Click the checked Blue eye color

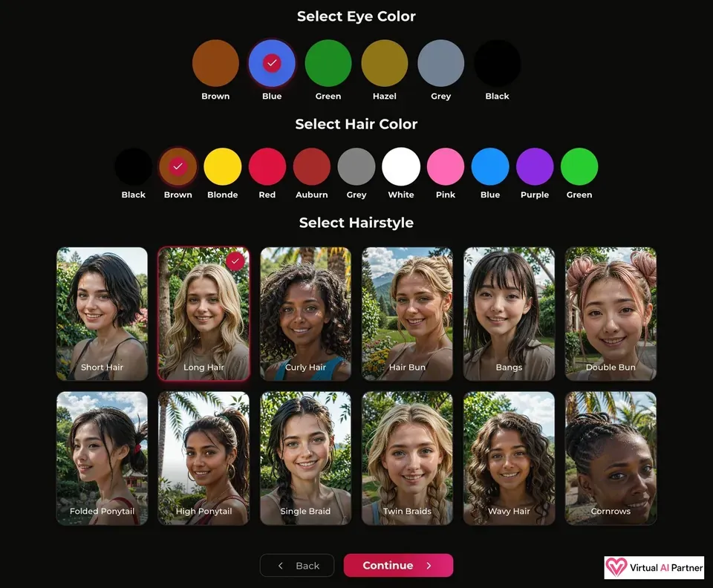tap(272, 63)
